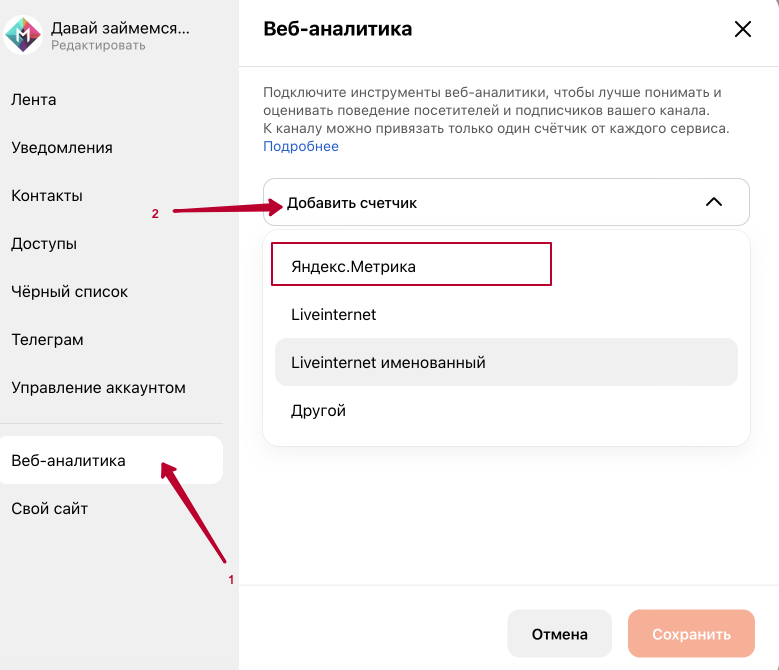Click the Сохранить button

coord(691,634)
